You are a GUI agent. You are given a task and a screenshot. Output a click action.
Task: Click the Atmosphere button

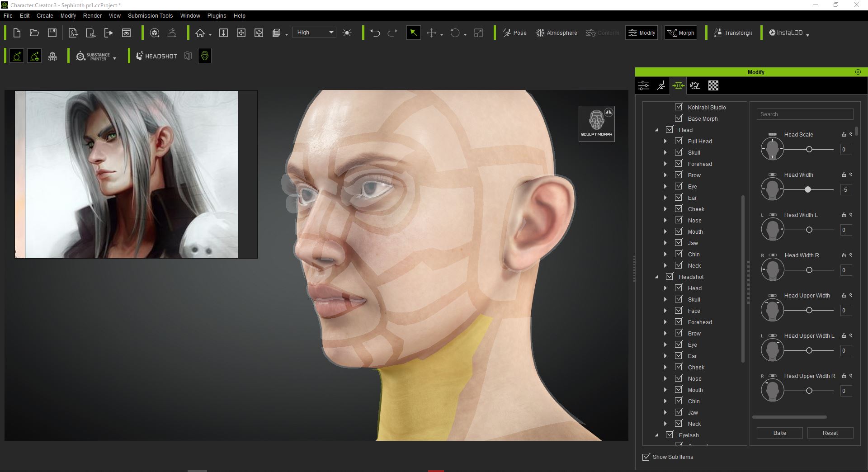[x=557, y=33]
